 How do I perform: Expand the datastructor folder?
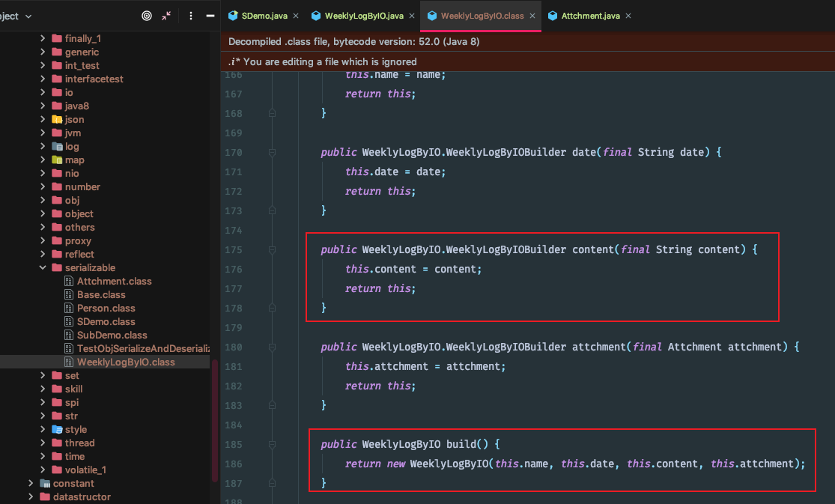tap(31, 497)
